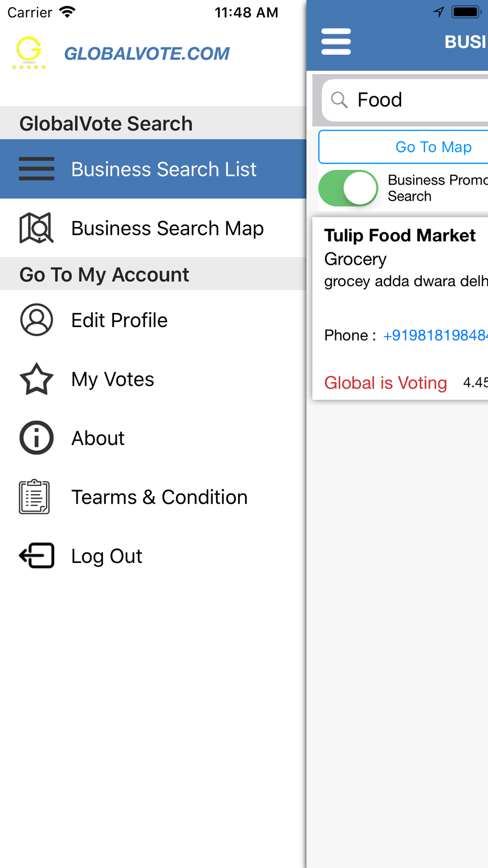Click the My Votes star icon
Image resolution: width=488 pixels, height=868 pixels.
click(37, 379)
